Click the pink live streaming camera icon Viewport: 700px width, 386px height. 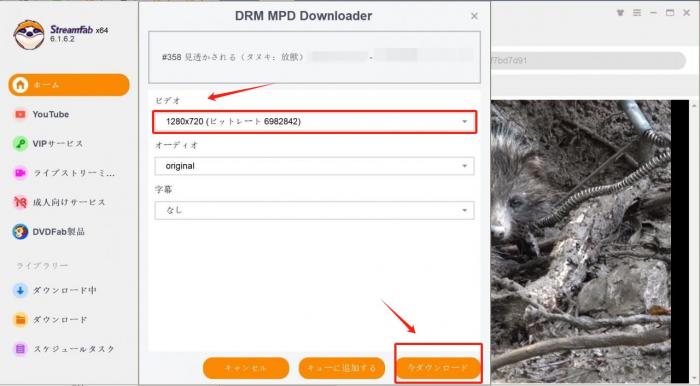tap(20, 173)
